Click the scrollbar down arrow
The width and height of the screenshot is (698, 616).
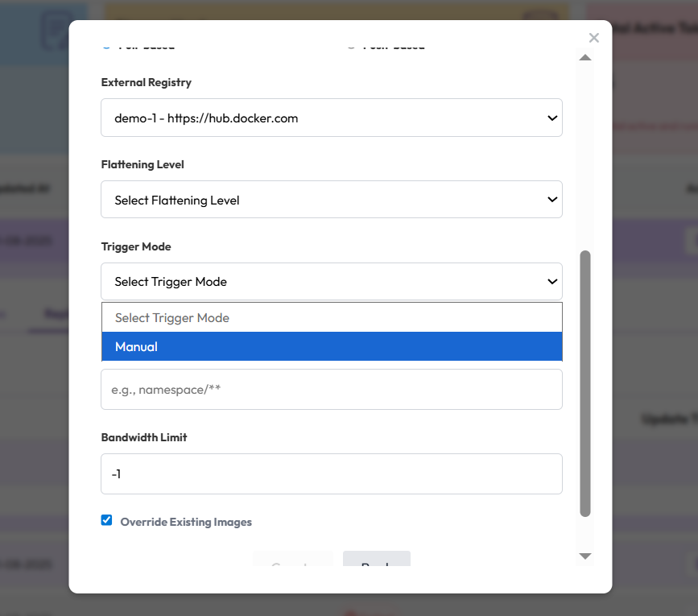(x=585, y=556)
